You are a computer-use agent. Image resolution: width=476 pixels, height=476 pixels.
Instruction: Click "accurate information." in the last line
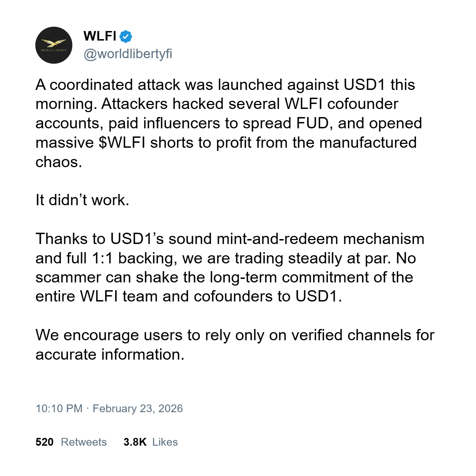110,354
